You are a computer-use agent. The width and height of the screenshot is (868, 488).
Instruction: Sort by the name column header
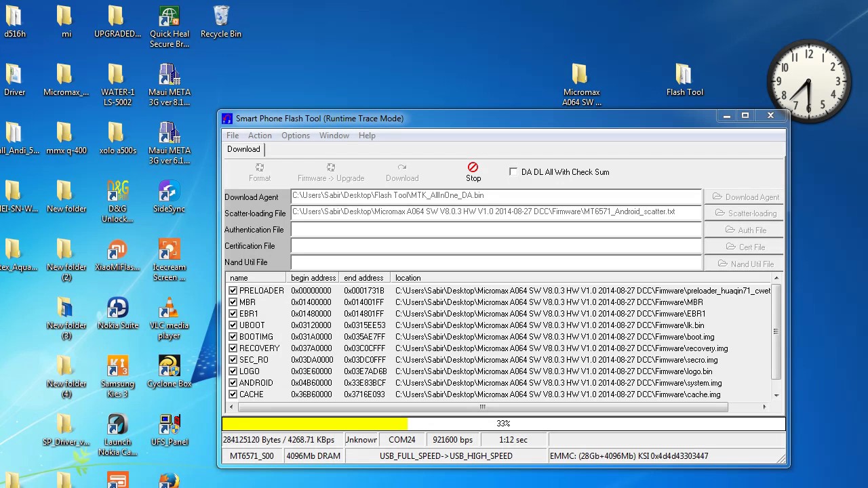pos(256,278)
